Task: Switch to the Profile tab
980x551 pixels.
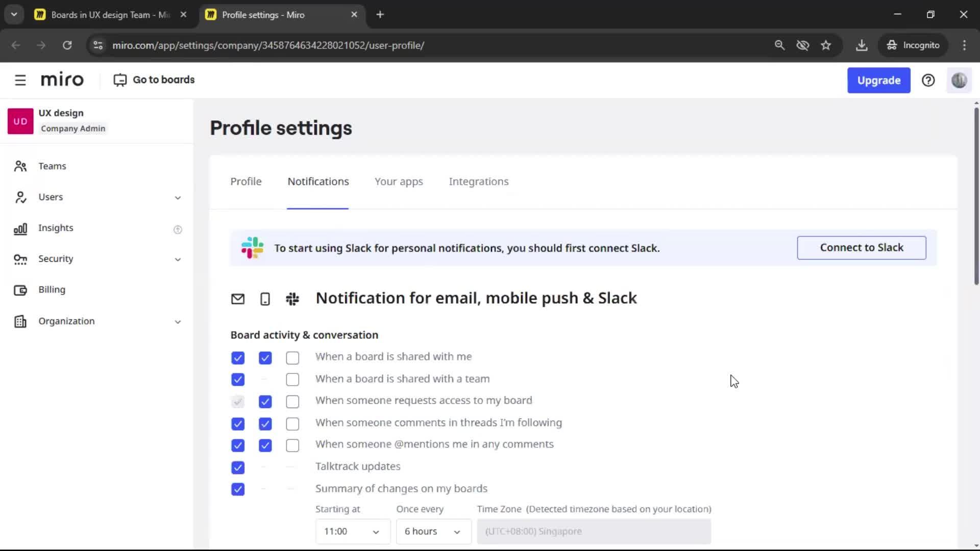Action: click(246, 182)
